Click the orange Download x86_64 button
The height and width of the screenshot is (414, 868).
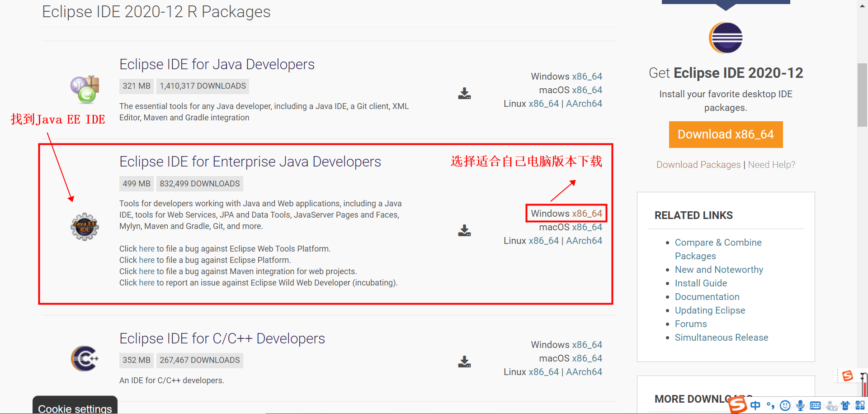click(x=726, y=134)
